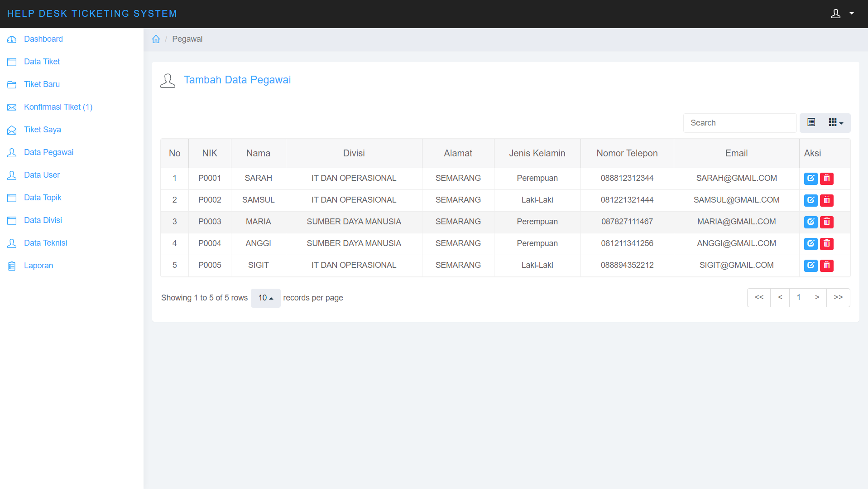Expand the records per page dropdown
Screen dimensions: 868x489
[x=265, y=298]
